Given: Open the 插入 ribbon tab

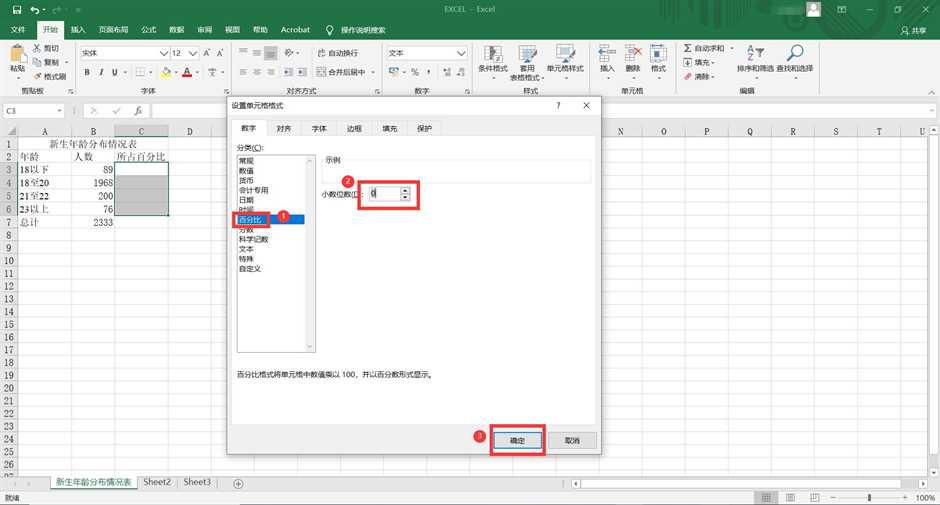Looking at the screenshot, I should pyautogui.click(x=78, y=30).
